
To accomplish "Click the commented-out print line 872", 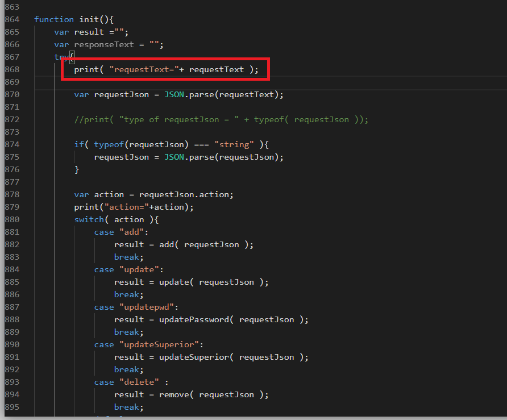I will [221, 119].
